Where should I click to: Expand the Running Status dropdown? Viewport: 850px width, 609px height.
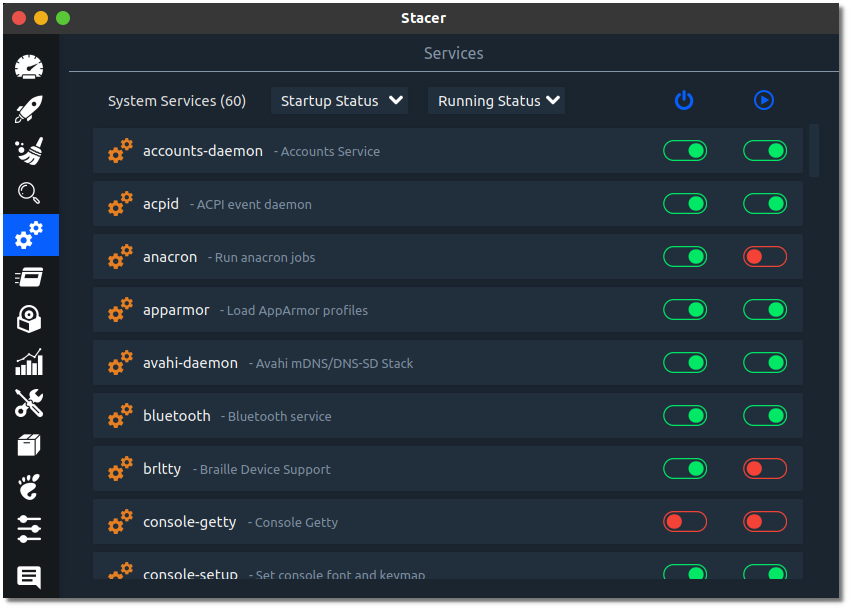tap(496, 100)
